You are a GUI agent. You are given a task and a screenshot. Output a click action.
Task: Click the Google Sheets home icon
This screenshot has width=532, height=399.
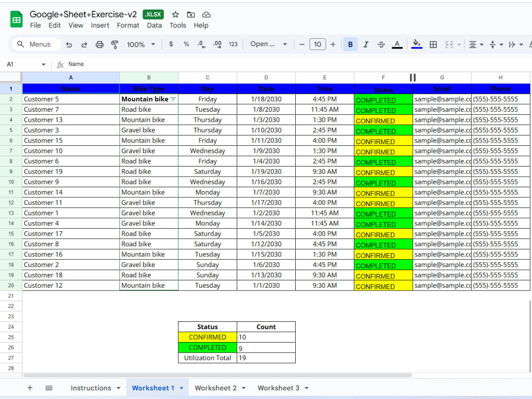[x=16, y=19]
